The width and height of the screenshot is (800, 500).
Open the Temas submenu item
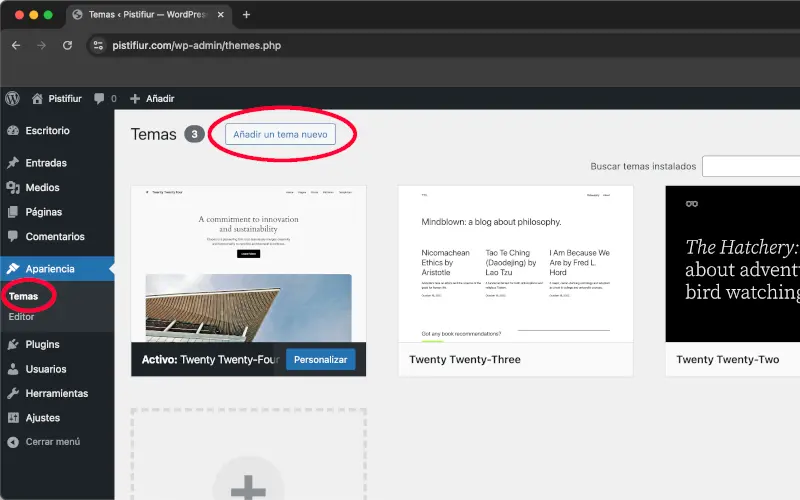[x=23, y=296]
